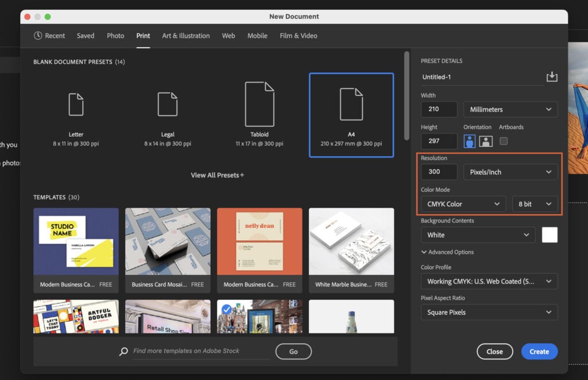The height and width of the screenshot is (380, 588).
Task: Open the CMYK Color mode dropdown
Action: tap(463, 204)
